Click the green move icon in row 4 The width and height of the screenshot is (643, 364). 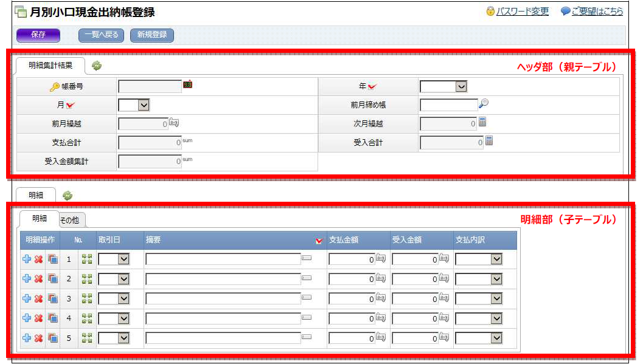click(x=87, y=318)
